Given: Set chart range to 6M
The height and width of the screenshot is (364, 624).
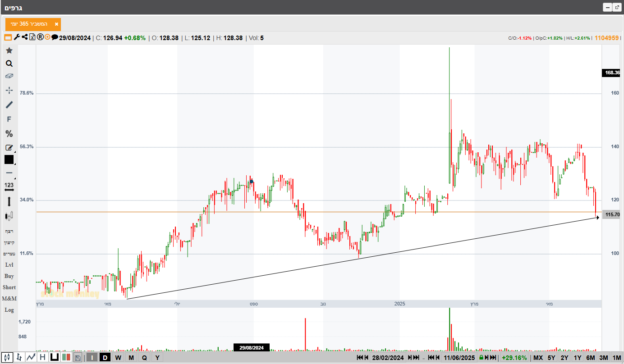Looking at the screenshot, I should [591, 358].
